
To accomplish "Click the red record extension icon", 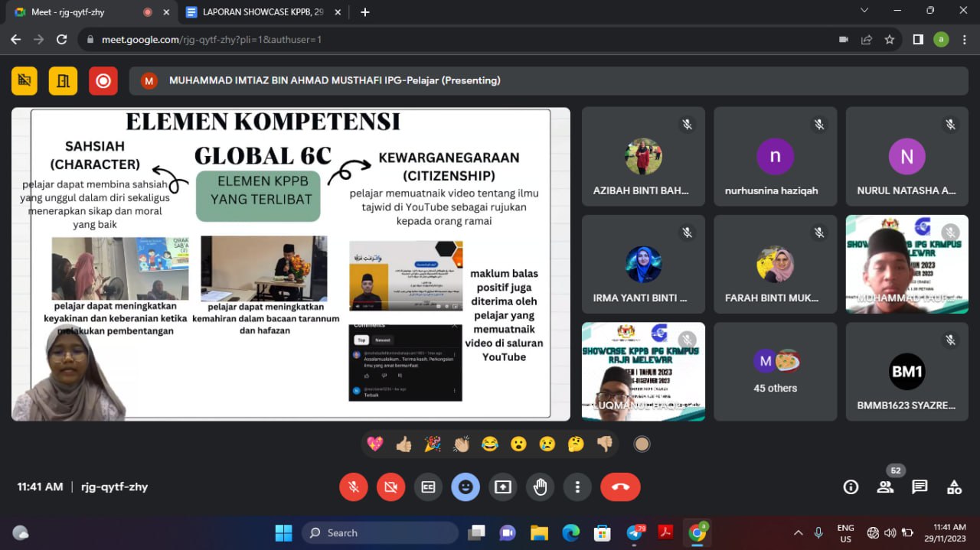I will point(103,81).
